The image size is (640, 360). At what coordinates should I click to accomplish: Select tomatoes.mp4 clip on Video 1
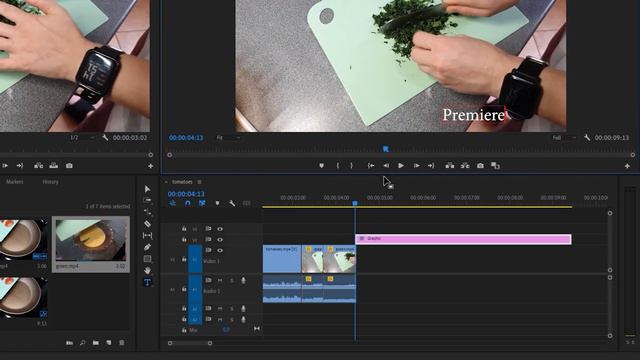(x=282, y=259)
